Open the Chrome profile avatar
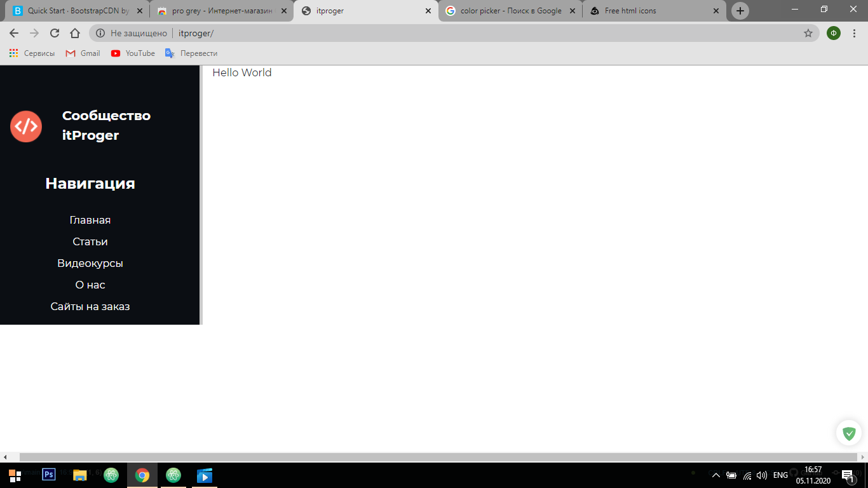This screenshot has width=868, height=488. pyautogui.click(x=834, y=33)
